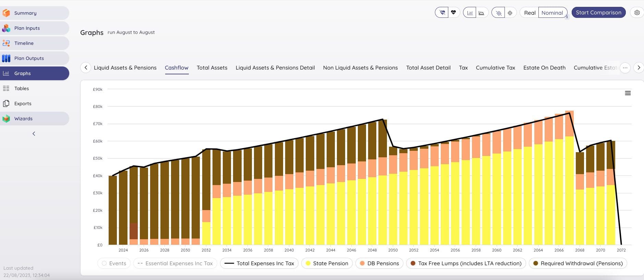This screenshot has width=644, height=280.
Task: Switch to Estate On Death tab
Action: pyautogui.click(x=544, y=68)
